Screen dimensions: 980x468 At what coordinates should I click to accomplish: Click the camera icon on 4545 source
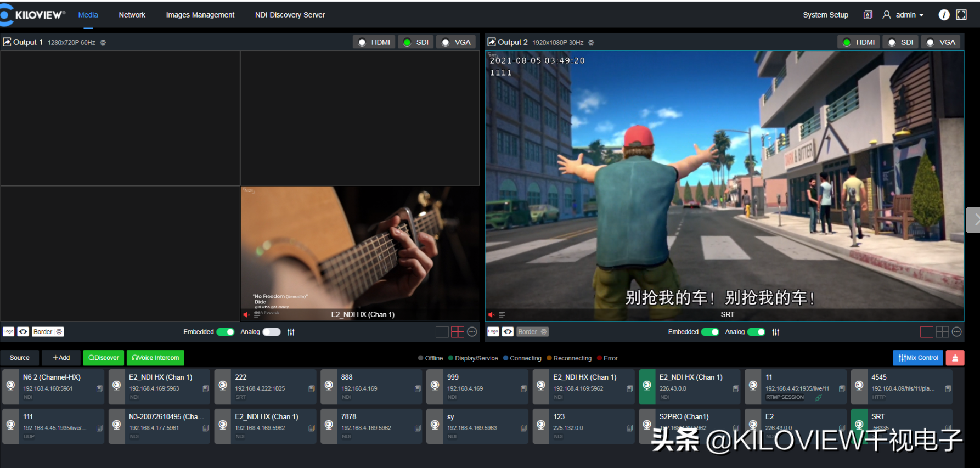click(x=859, y=386)
